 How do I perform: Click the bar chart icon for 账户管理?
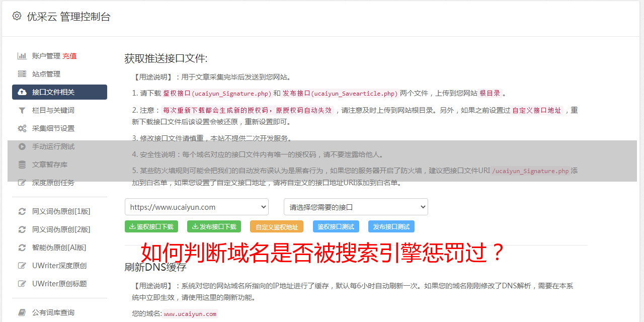pyautogui.click(x=22, y=56)
